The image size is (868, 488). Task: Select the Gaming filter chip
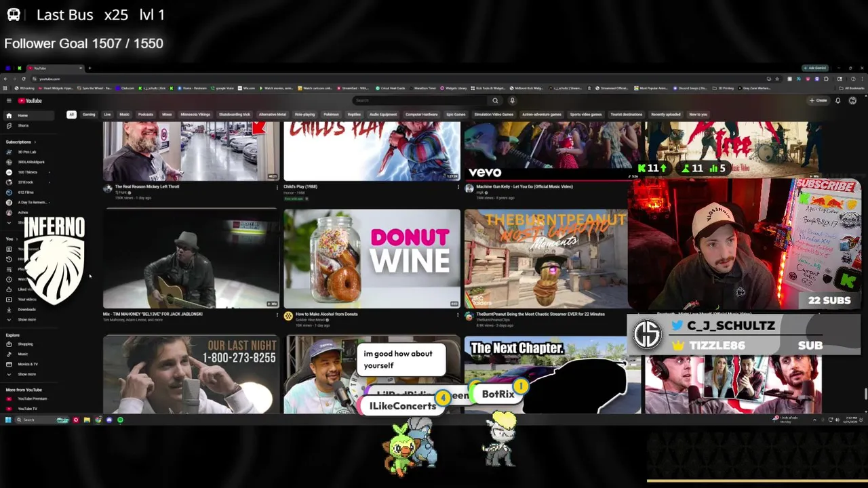point(89,115)
